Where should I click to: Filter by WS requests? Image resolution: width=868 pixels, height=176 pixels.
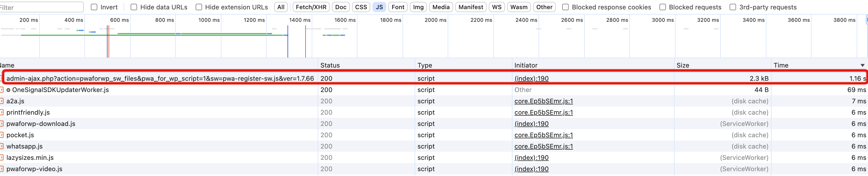click(497, 7)
